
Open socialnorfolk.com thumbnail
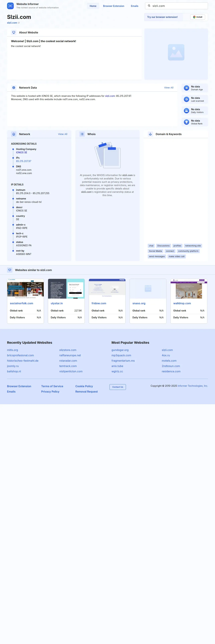tap(25, 289)
